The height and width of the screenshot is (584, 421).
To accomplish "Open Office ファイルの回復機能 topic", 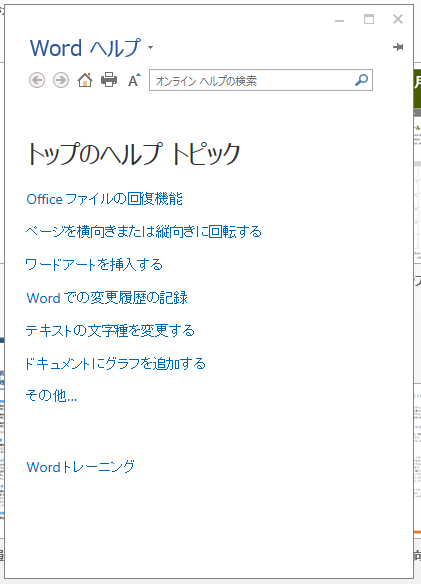I will (x=104, y=199).
